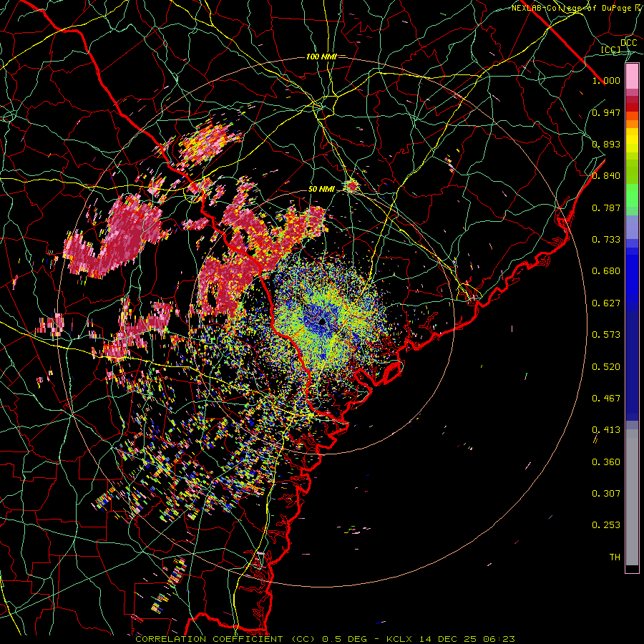Click the 0.680 scale value
Viewport: 644px width, 644px height.
click(x=606, y=271)
